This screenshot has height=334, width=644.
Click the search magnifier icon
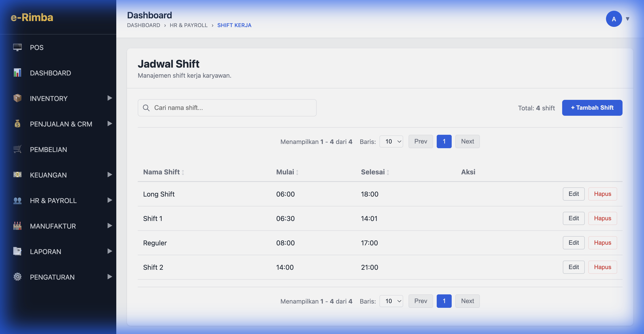(x=146, y=108)
